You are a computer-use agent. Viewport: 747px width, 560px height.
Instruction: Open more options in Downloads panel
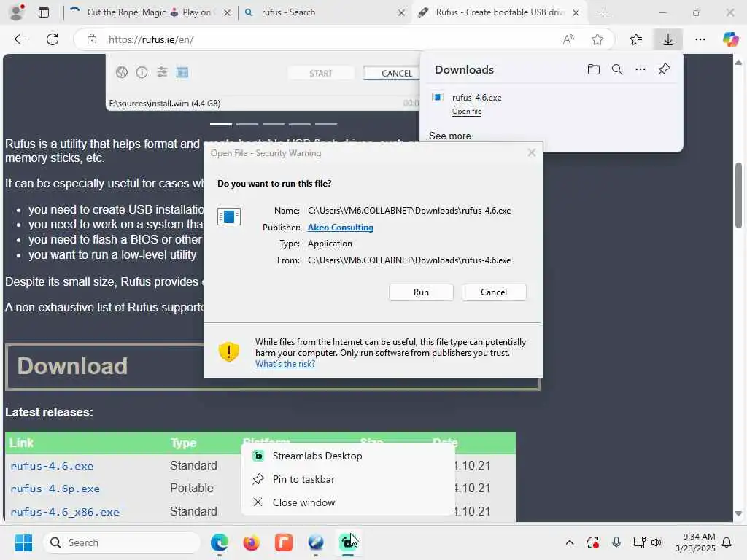pyautogui.click(x=640, y=69)
